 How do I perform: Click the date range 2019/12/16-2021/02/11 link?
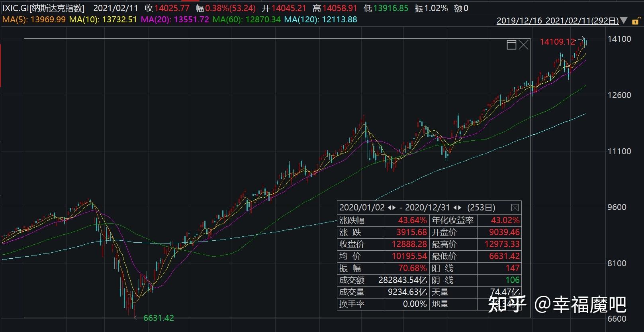coord(558,21)
